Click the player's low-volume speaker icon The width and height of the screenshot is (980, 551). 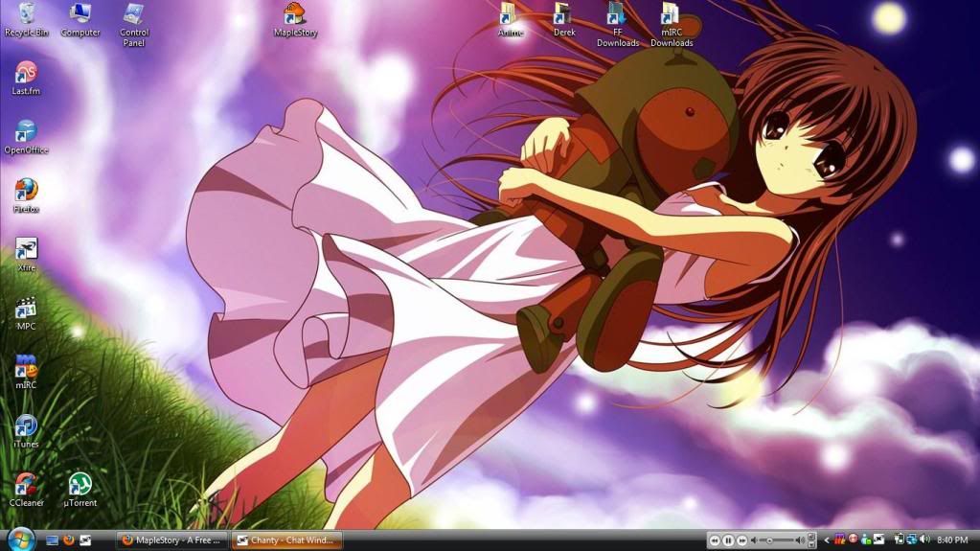(754, 540)
